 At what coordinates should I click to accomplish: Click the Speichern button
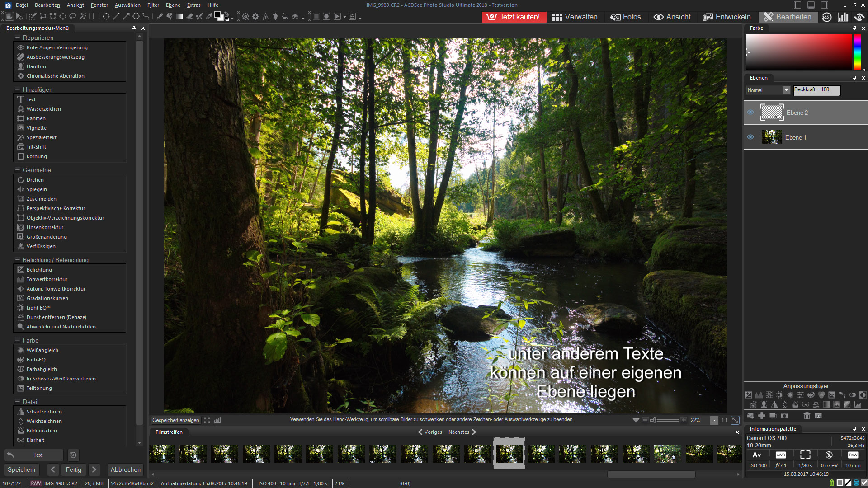[x=21, y=469]
